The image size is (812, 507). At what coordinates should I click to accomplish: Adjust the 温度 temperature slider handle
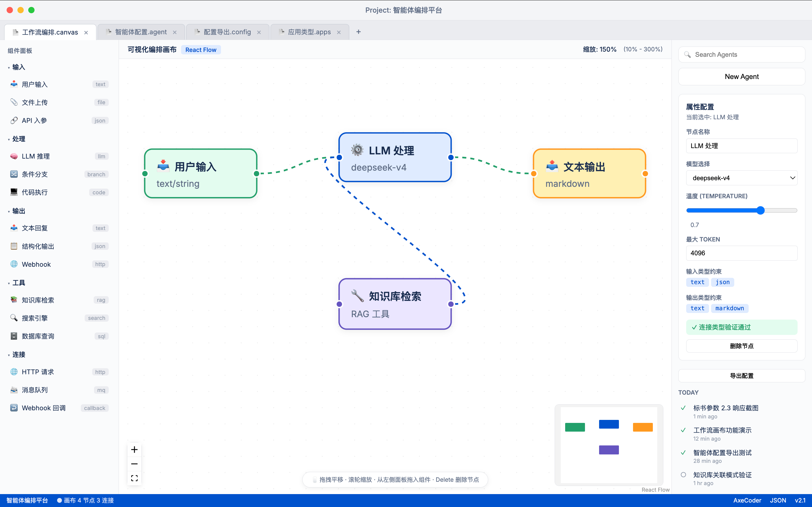761,210
